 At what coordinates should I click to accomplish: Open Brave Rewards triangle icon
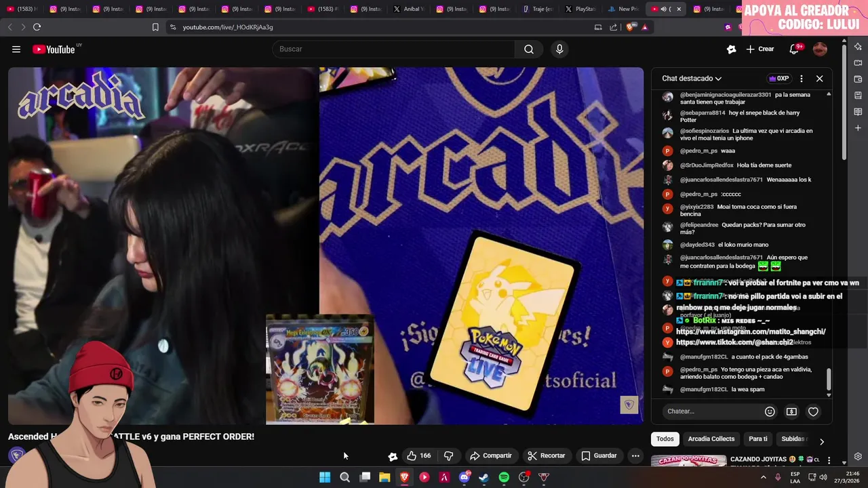pos(644,27)
